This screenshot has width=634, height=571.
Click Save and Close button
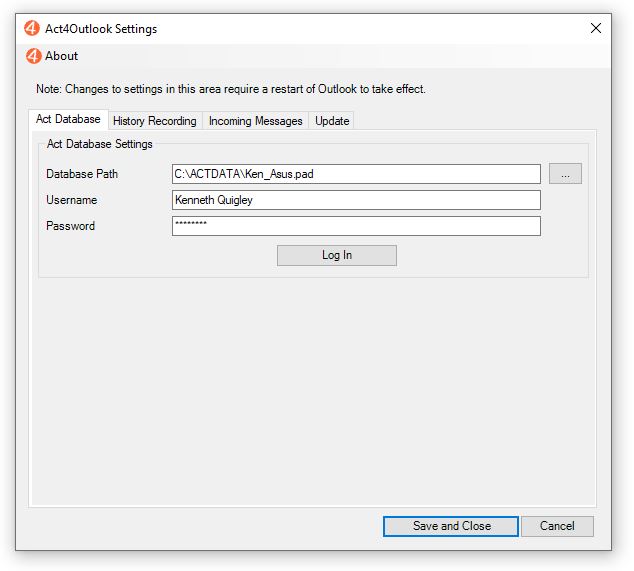click(451, 526)
